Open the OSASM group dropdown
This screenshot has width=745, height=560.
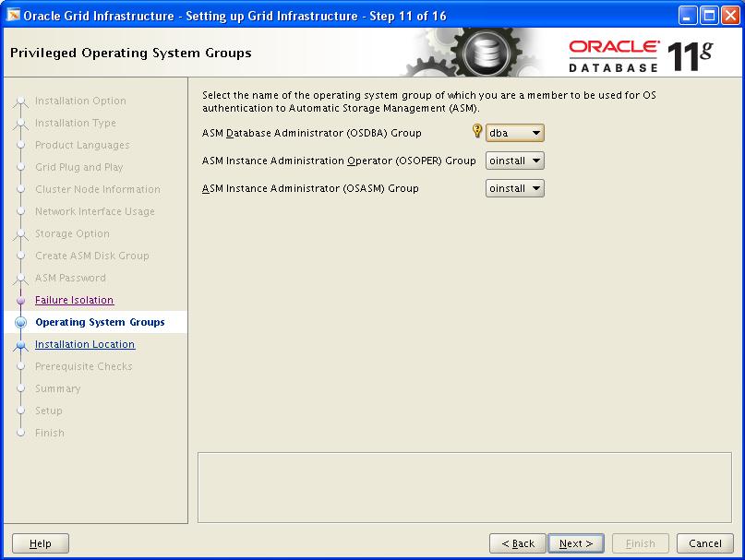(514, 188)
